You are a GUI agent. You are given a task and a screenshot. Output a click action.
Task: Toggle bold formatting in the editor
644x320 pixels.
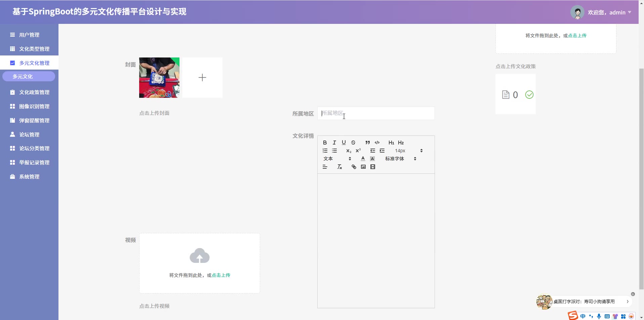(325, 143)
